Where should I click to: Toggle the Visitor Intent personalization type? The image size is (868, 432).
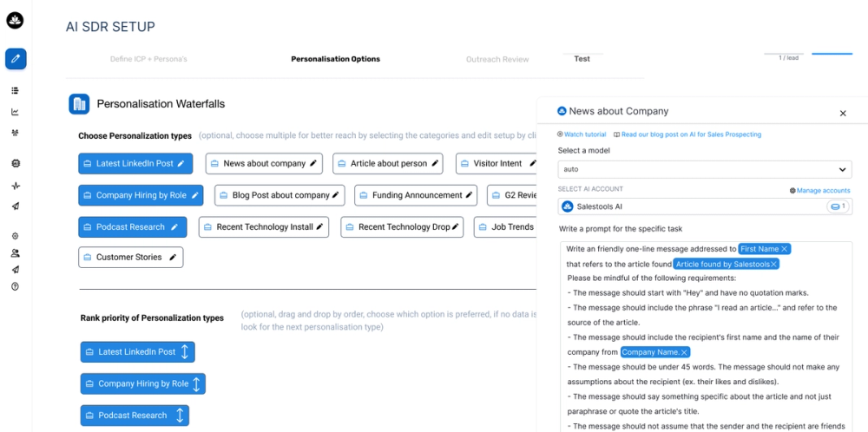click(x=496, y=164)
